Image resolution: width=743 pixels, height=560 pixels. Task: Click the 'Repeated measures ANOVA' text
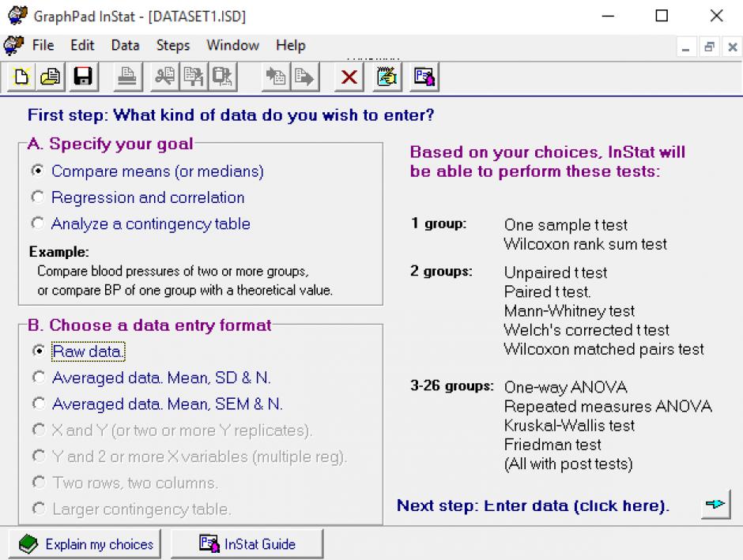(608, 407)
